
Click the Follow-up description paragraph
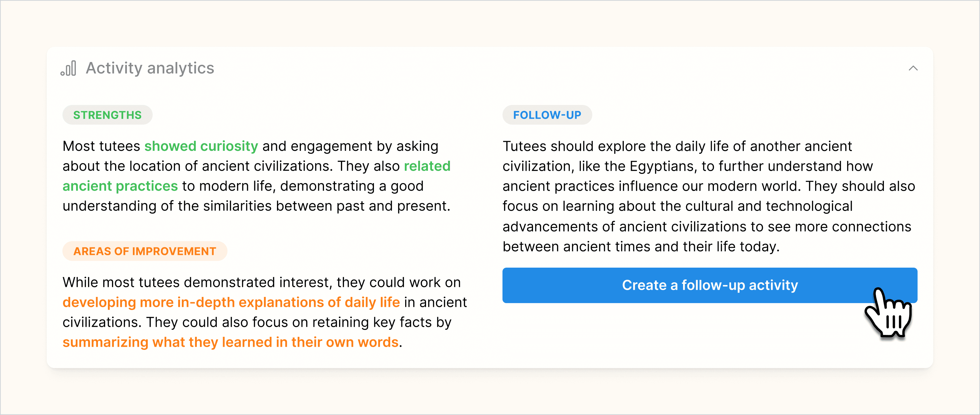pos(708,196)
